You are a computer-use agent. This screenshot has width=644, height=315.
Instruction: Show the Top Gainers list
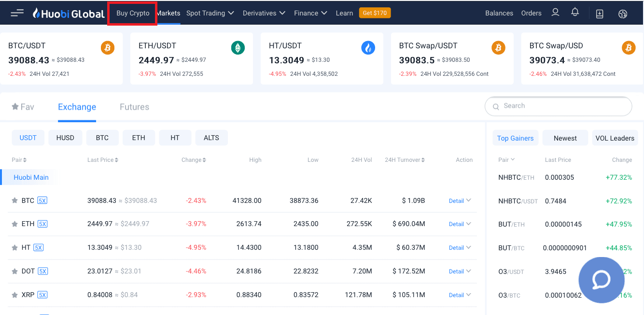[515, 138]
